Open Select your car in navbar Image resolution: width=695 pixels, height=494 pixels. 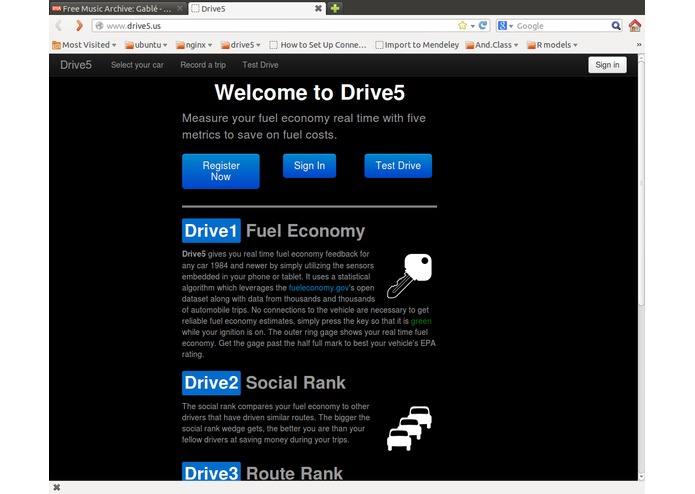point(137,65)
